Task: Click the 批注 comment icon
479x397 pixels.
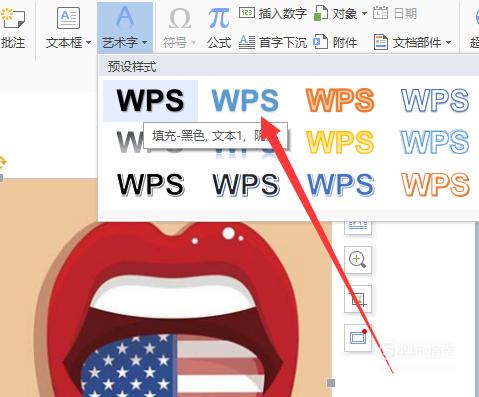Action: tap(12, 18)
